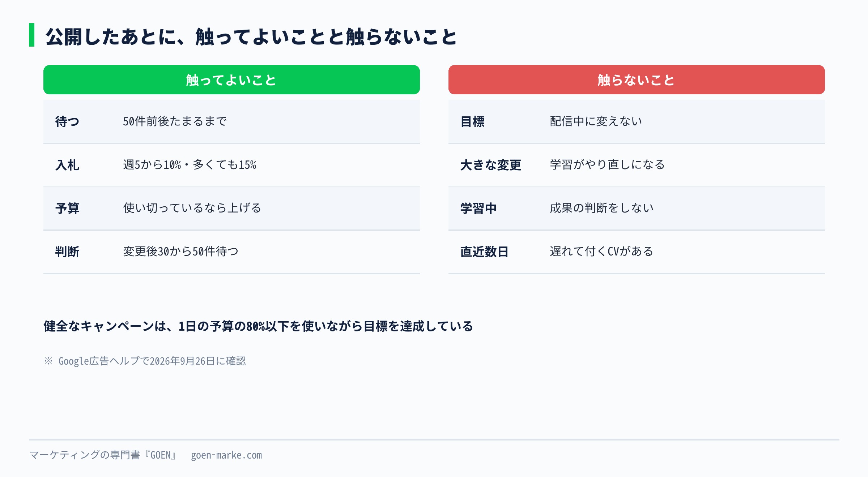Click the text 使い切っているなら上げる
This screenshot has width=868, height=477.
coord(192,208)
